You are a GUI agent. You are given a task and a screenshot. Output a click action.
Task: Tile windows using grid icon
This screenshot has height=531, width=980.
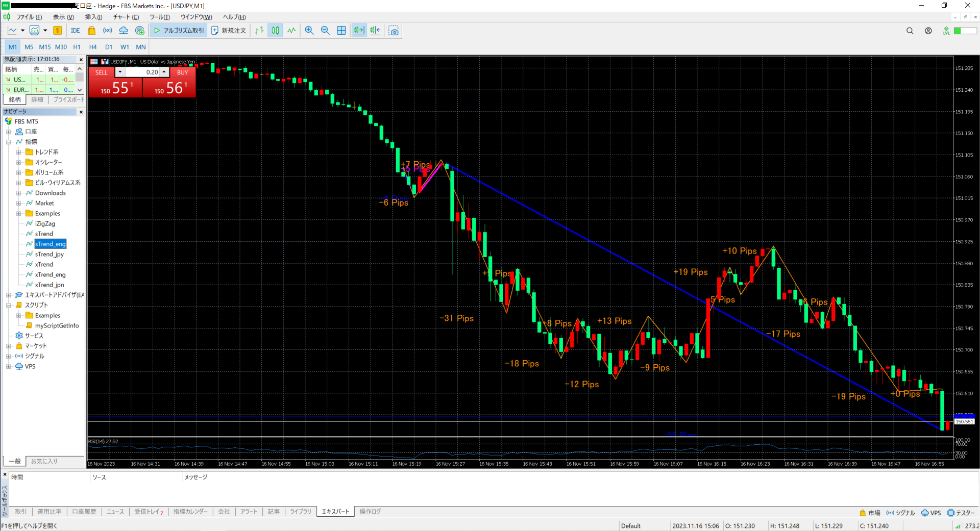tap(341, 31)
